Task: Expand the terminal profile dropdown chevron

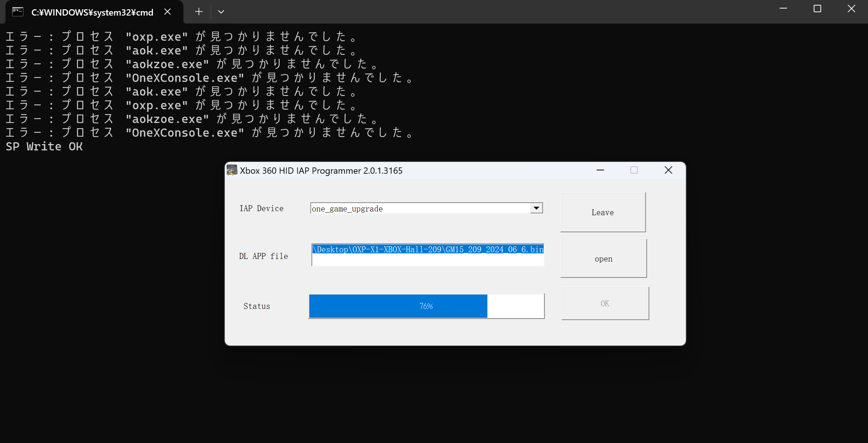Action: click(x=221, y=12)
